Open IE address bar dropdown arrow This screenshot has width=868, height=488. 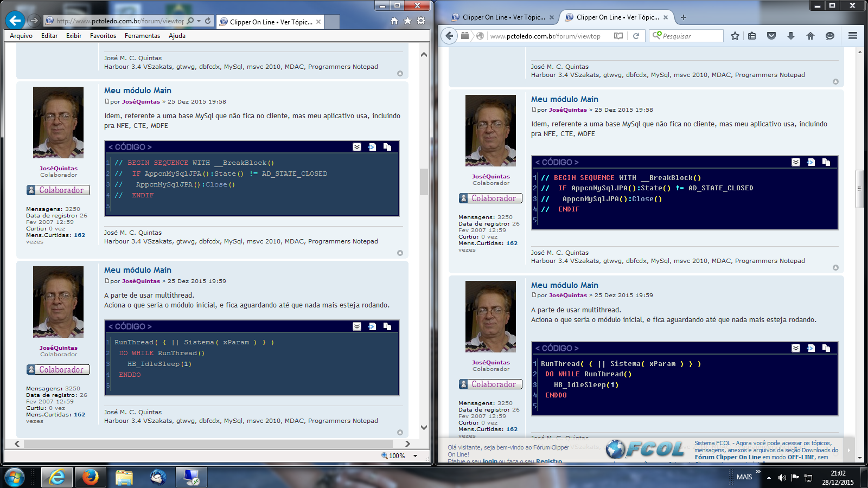(199, 21)
